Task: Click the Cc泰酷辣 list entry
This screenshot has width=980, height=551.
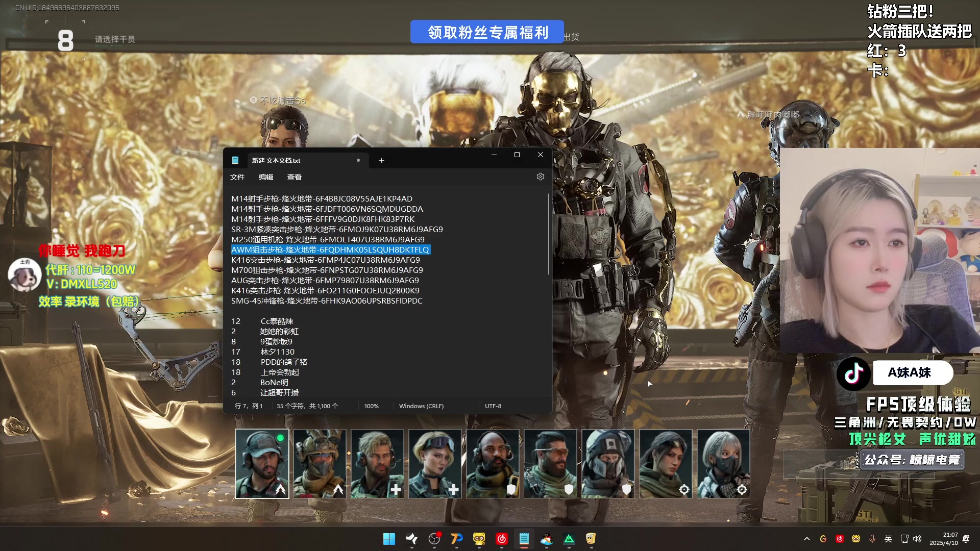Action: point(277,321)
